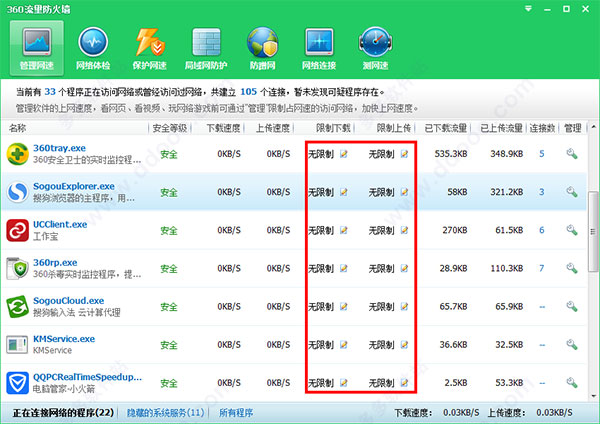
Task: Edit upload limit for 360rp.exe
Action: pos(404,269)
